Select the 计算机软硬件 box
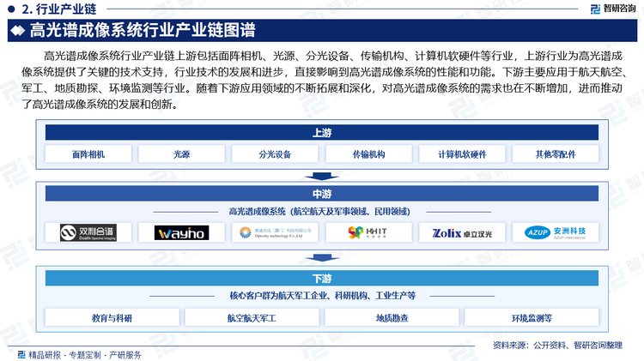The width and height of the screenshot is (644, 361). [x=462, y=154]
